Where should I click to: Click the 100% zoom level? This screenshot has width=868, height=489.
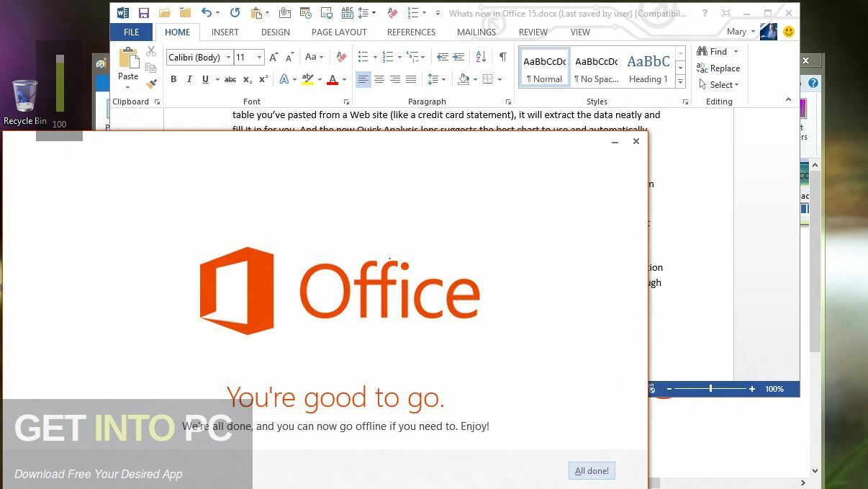point(774,389)
